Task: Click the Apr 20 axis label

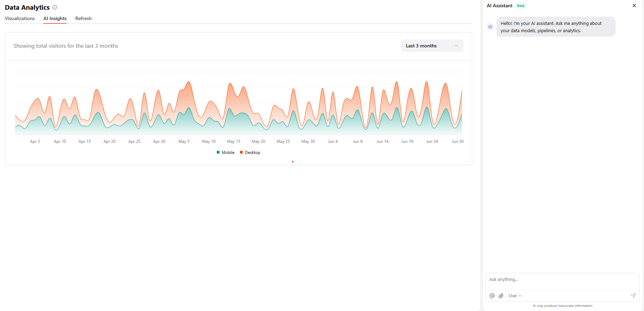Action: (x=110, y=141)
